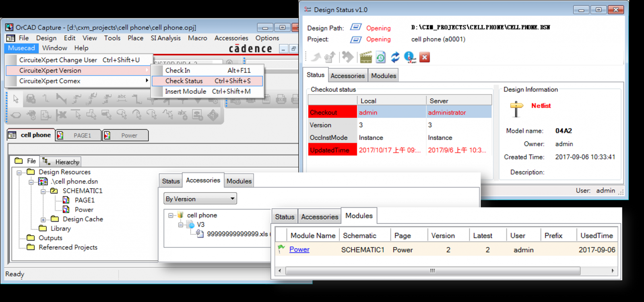Screen dimensions: 644x302
Task: Click the place text abc-plus tool
Action: (182, 115)
